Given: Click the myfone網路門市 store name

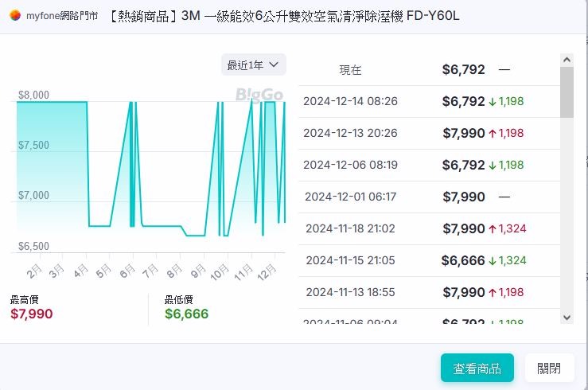Looking at the screenshot, I should click(62, 16).
